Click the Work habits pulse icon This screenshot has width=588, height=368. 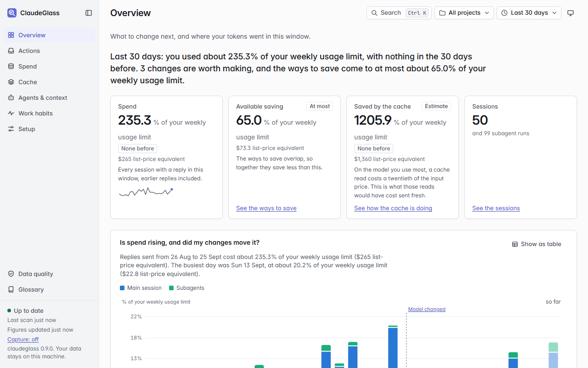(x=11, y=113)
